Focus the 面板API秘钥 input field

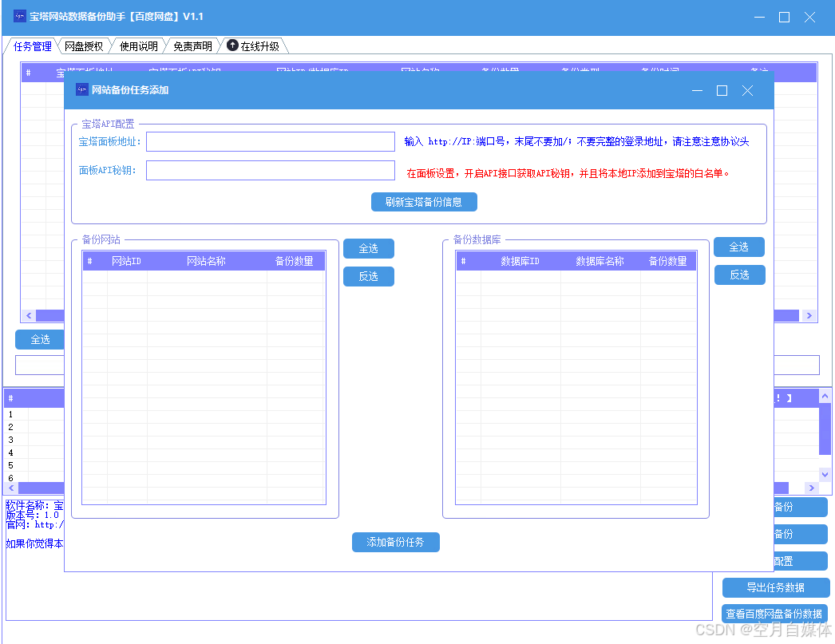coord(271,170)
